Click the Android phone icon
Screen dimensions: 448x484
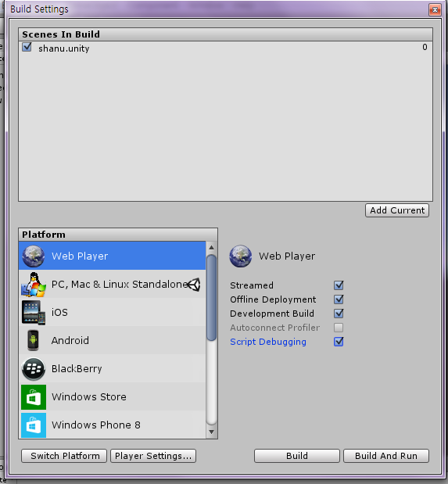click(x=33, y=340)
